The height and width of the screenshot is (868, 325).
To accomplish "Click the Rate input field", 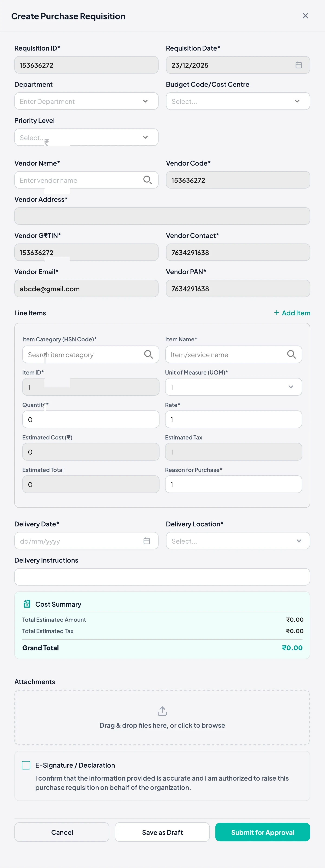I will 233,420.
